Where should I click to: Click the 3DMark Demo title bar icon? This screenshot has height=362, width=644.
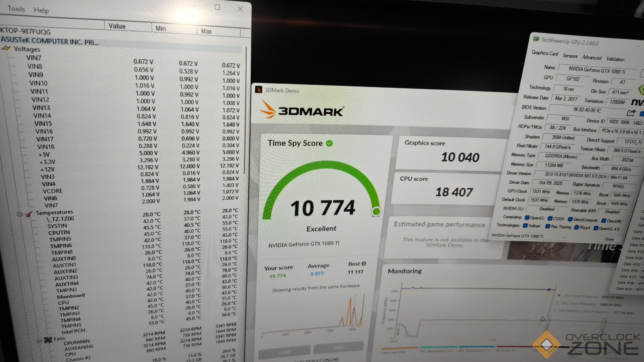[259, 89]
